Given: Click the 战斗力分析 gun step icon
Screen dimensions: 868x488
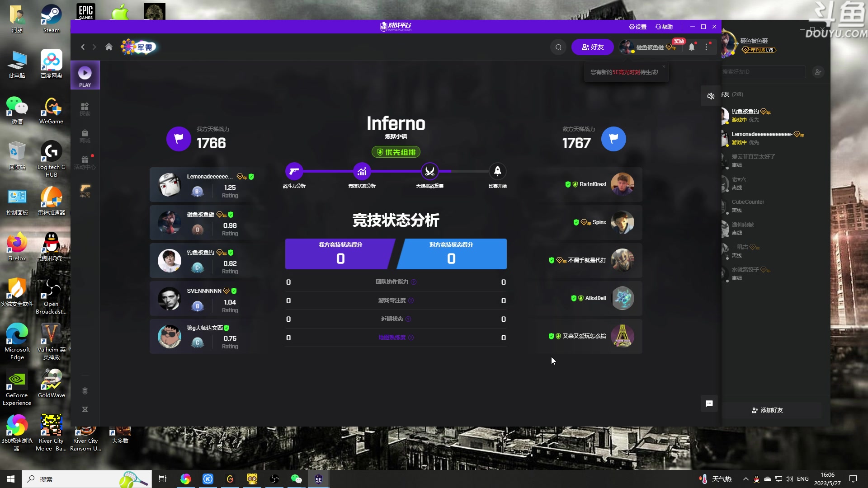Looking at the screenshot, I should 294,171.
